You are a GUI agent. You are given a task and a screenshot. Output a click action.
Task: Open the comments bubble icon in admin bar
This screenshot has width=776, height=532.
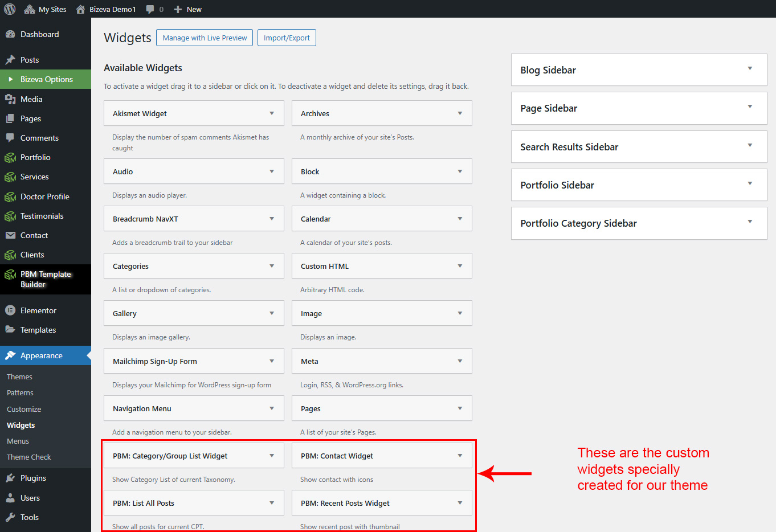(150, 9)
